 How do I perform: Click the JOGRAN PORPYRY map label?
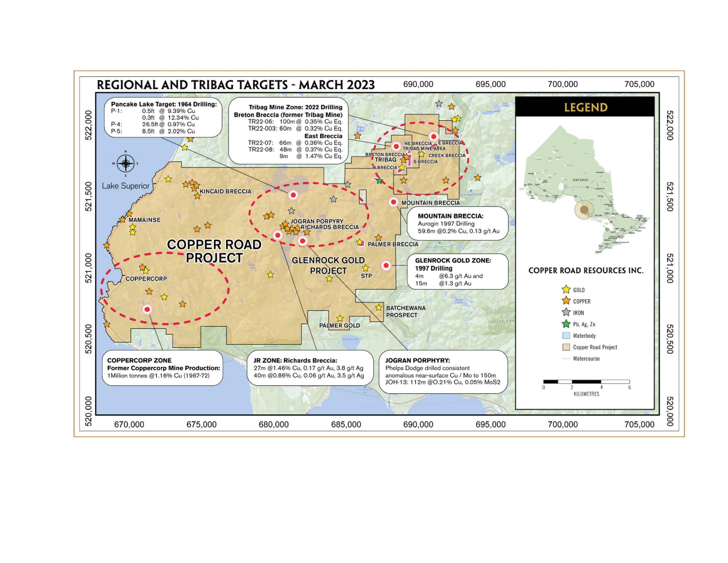tap(317, 221)
